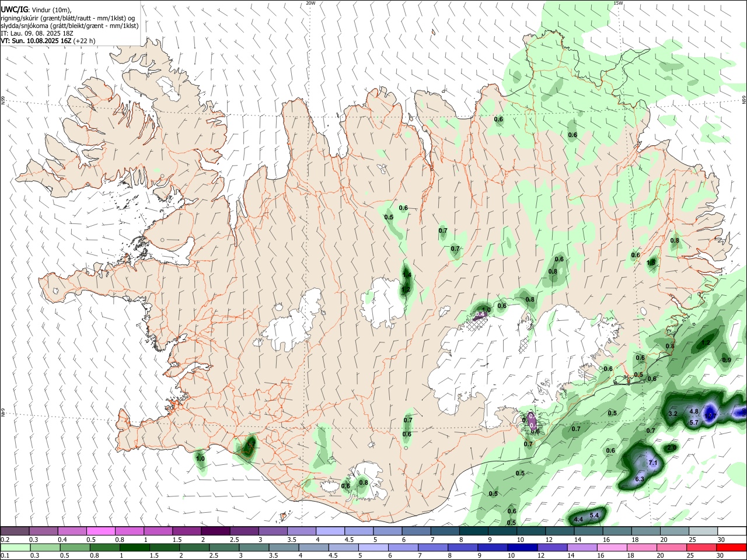Screen dimensions: 747x560
Task: Click the 'Vindur (10m)' label
Action: click(x=52, y=10)
